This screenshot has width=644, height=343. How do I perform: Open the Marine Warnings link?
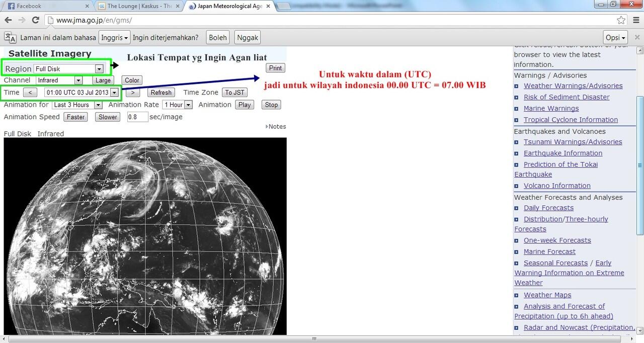[x=551, y=109]
